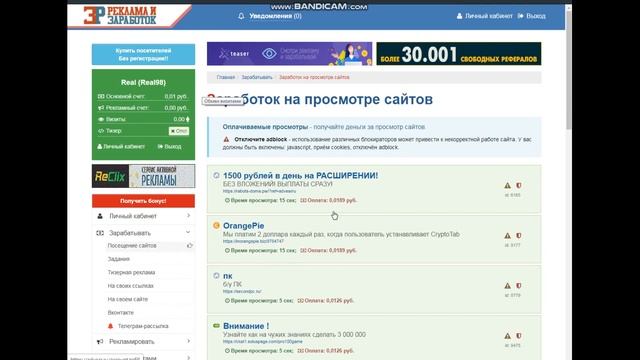
Task: Open Посещение сайтов in the sidebar
Action: click(132, 246)
